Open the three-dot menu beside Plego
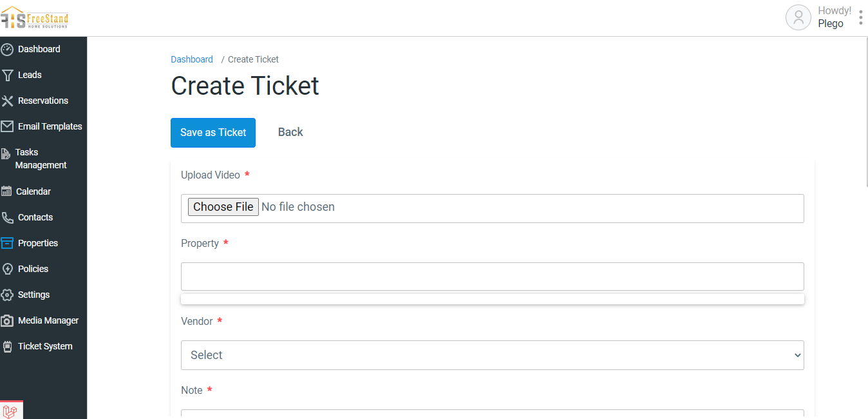 (x=861, y=17)
